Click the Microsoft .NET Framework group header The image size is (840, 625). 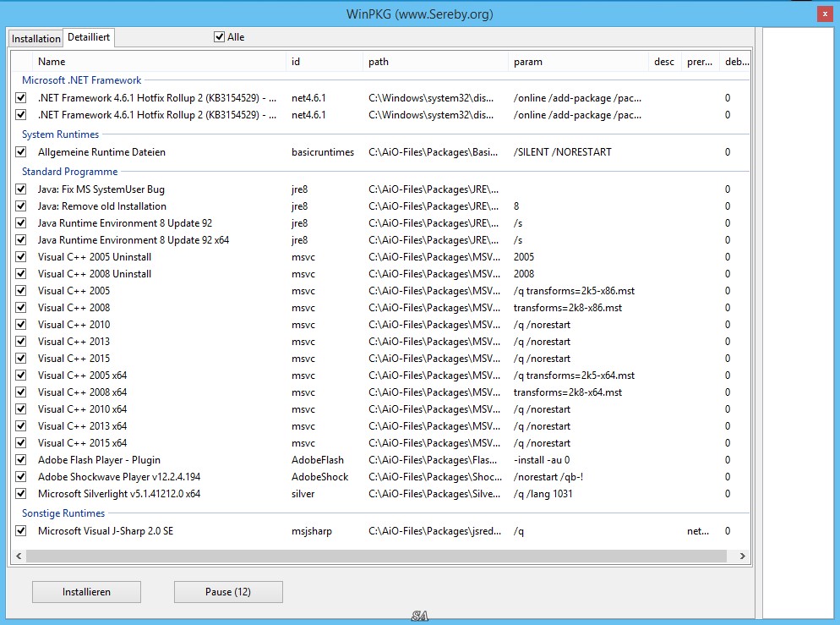tap(81, 80)
